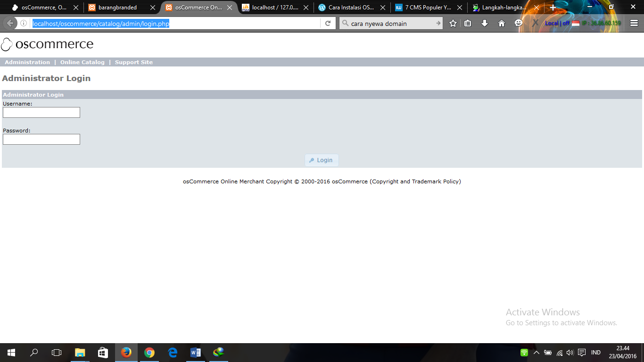This screenshot has height=362, width=644.
Task: Click the Local | off status text
Action: pos(557,23)
